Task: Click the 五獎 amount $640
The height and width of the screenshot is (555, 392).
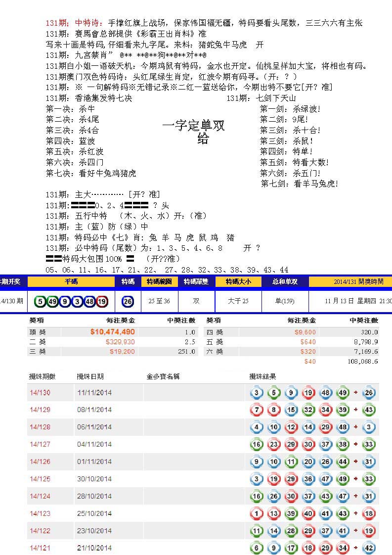Action: point(308,342)
